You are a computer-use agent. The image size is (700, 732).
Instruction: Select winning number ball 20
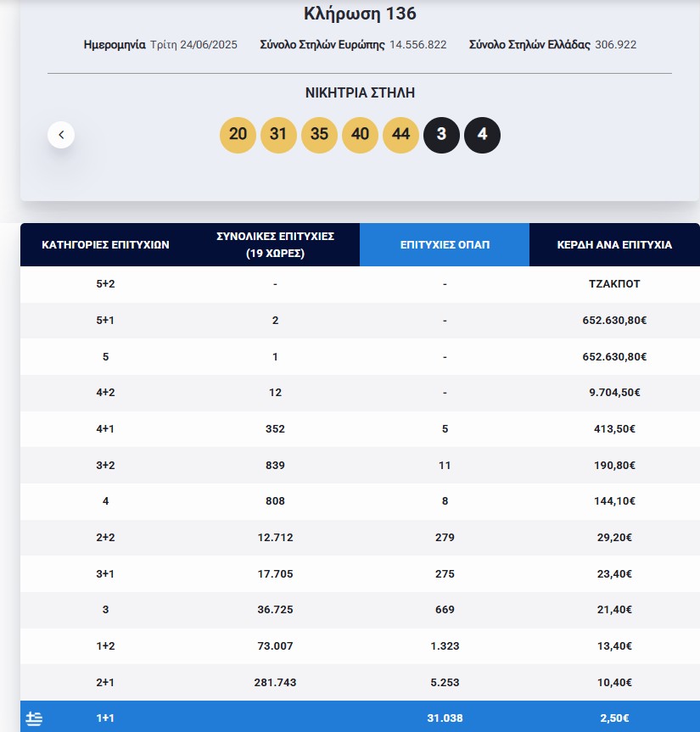point(238,135)
